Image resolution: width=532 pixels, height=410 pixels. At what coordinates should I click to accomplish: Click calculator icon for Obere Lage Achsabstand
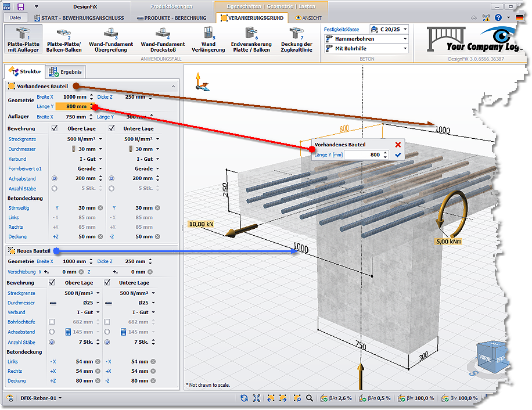click(68, 332)
